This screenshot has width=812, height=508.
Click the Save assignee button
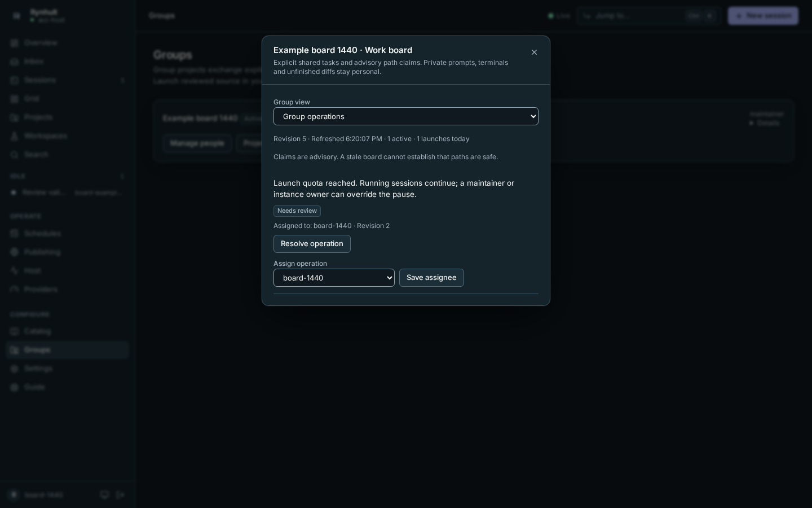431,278
